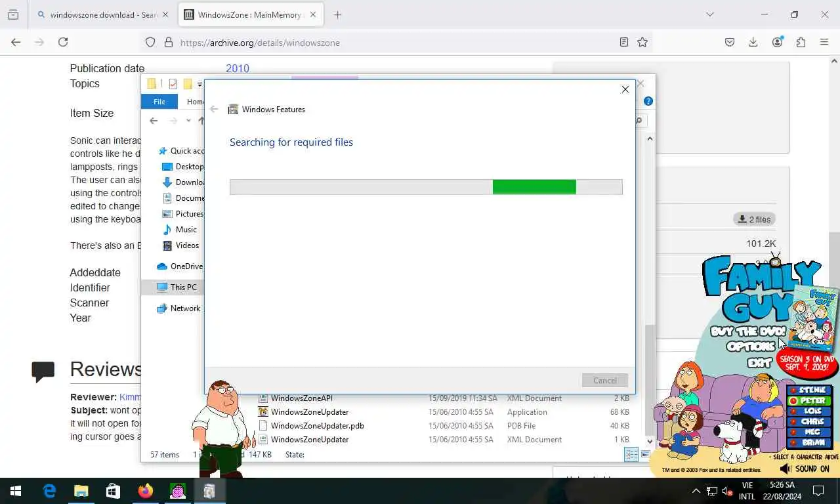This screenshot has width=840, height=504.
Task: Select Desktop in Explorer navigation pane
Action: pyautogui.click(x=183, y=167)
